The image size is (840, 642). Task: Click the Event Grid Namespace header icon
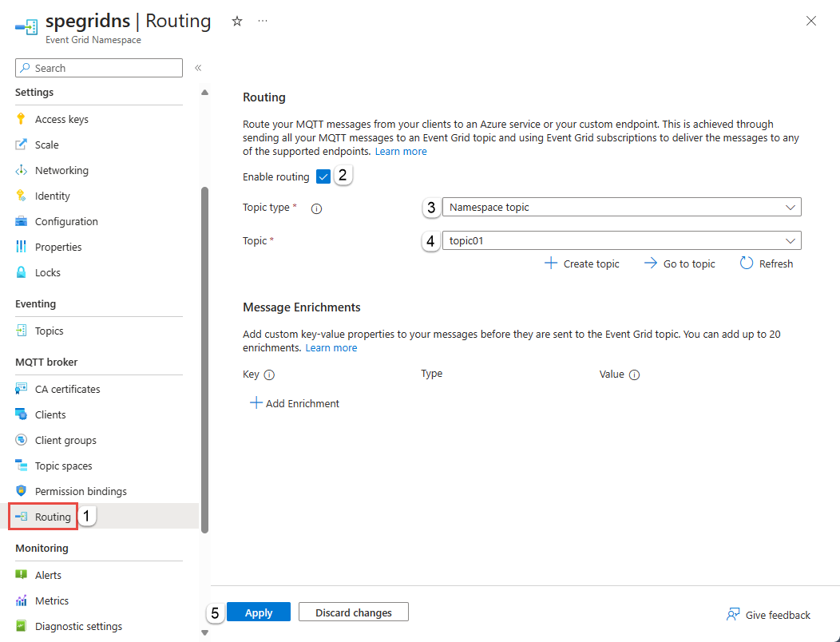(x=26, y=27)
